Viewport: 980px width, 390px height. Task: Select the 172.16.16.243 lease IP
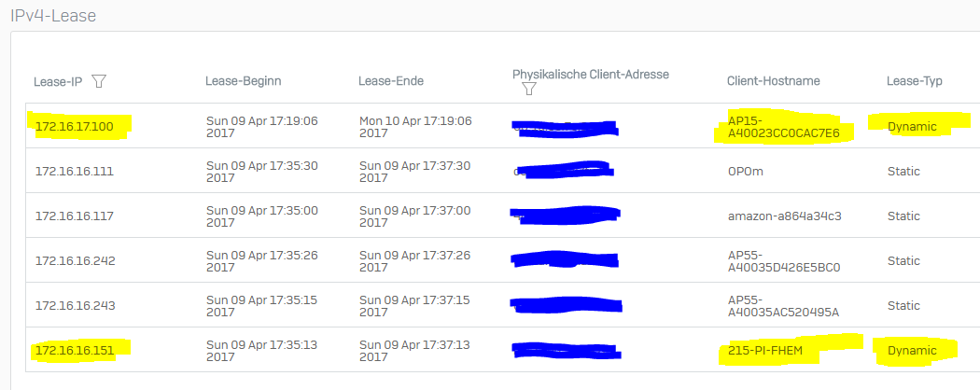[x=75, y=306]
